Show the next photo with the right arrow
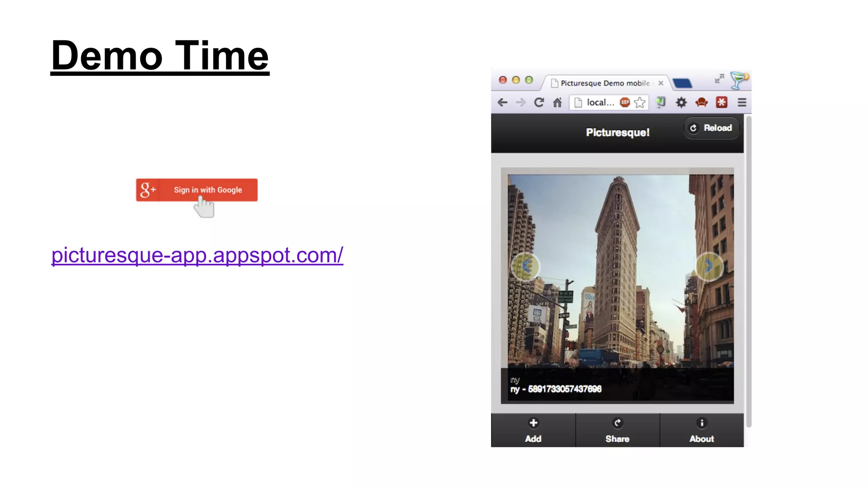Image resolution: width=868 pixels, height=489 pixels. [709, 266]
